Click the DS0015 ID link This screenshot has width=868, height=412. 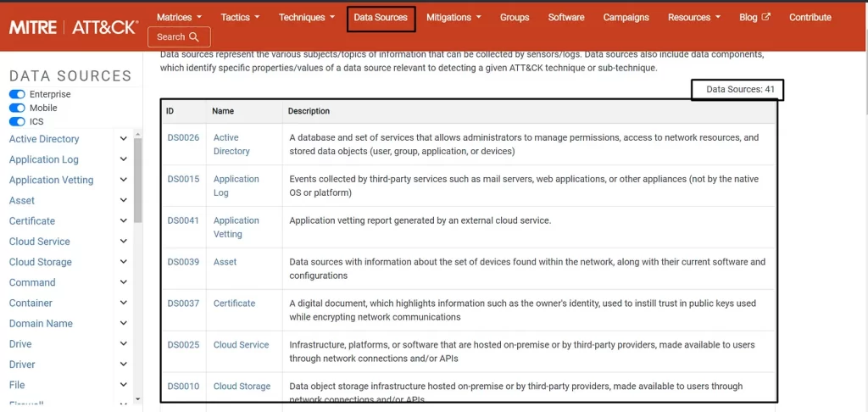[x=183, y=179]
